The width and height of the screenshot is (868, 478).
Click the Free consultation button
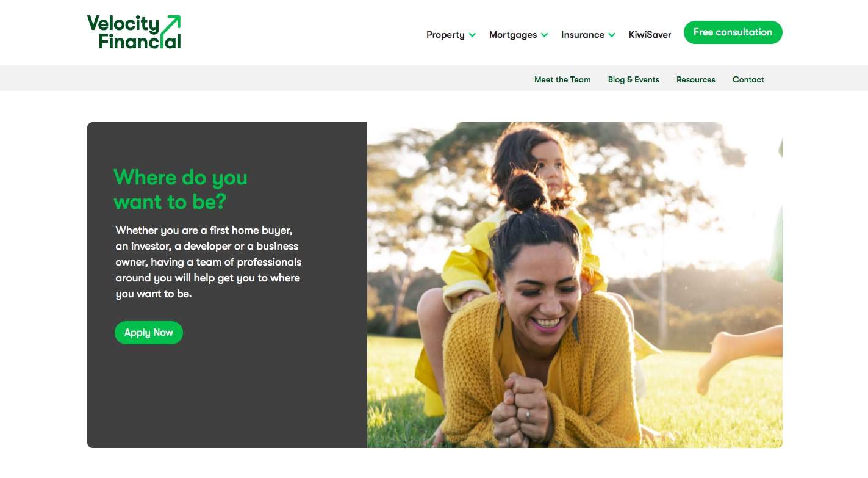click(733, 32)
